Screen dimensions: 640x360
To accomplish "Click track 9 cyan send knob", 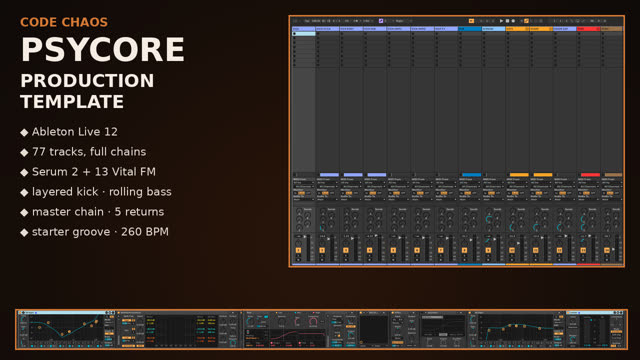I will click(x=489, y=219).
